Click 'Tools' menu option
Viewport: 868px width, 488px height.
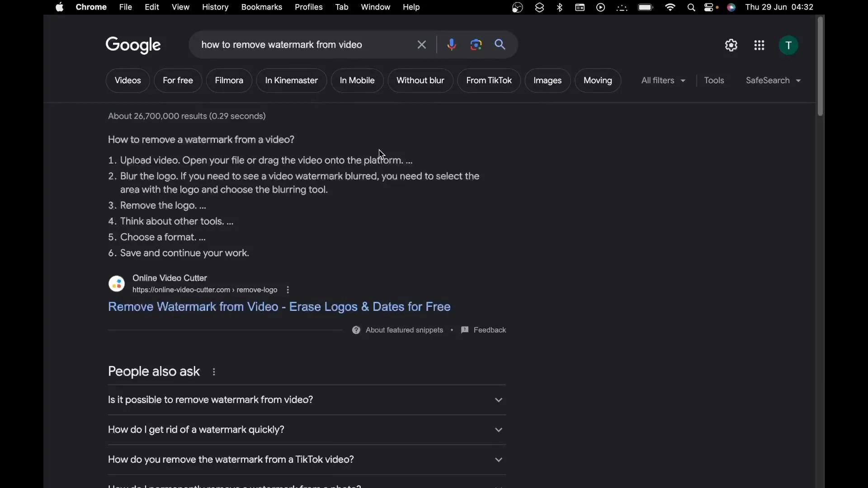pyautogui.click(x=713, y=80)
